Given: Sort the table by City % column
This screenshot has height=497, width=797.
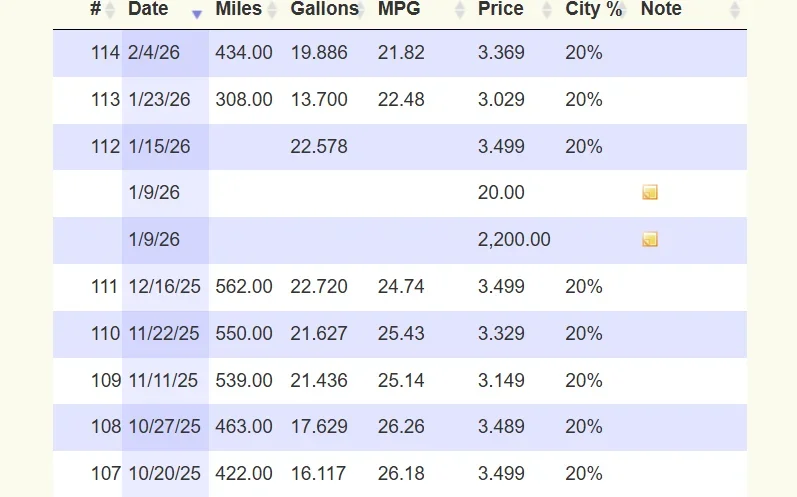Looking at the screenshot, I should (594, 9).
